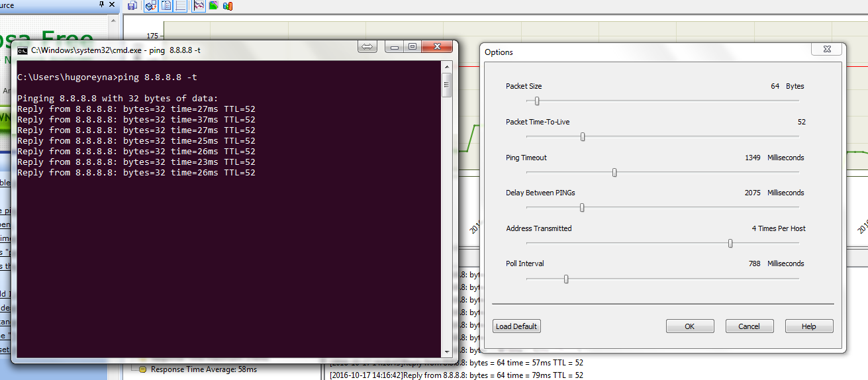
Task: Toggle the 3D view toolbar icon
Action: click(151, 5)
